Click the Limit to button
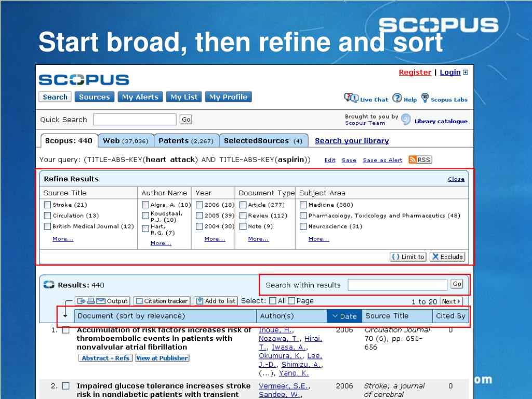 408,257
